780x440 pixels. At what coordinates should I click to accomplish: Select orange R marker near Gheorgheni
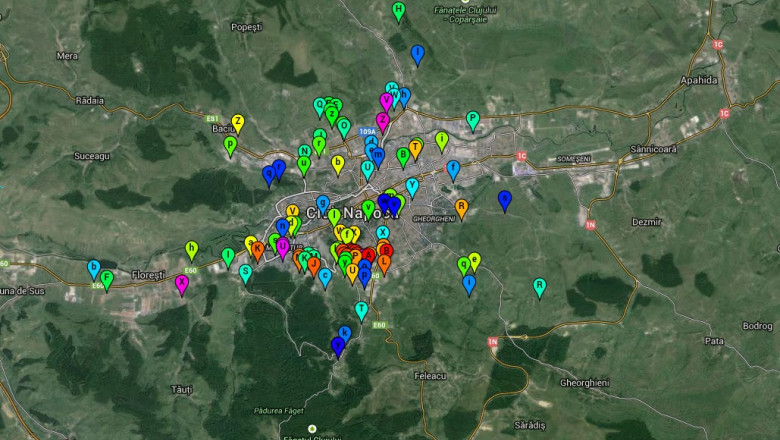click(461, 208)
